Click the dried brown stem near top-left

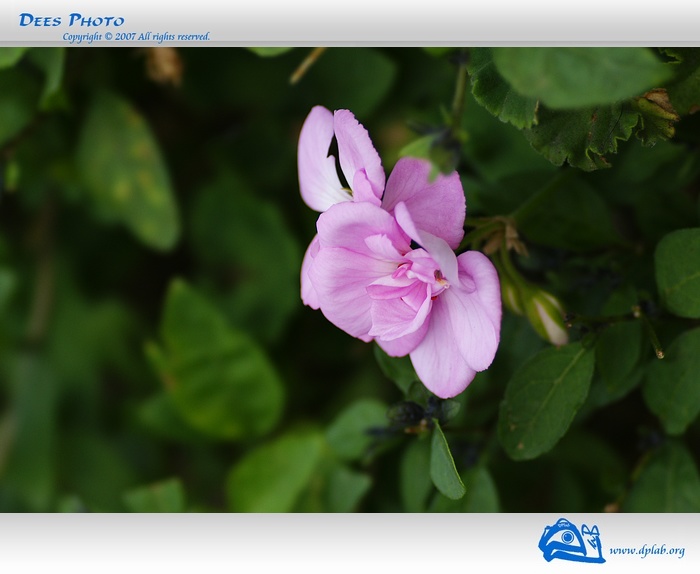pyautogui.click(x=163, y=65)
